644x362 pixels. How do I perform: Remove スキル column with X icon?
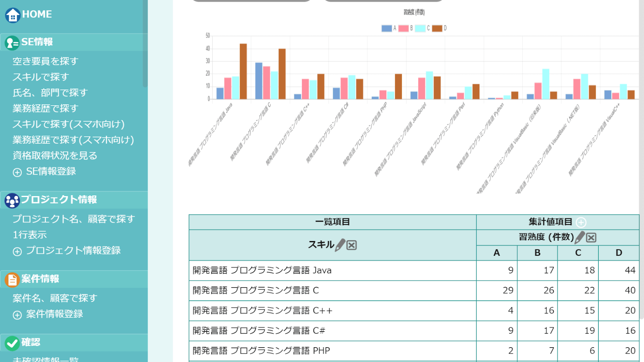[x=352, y=245]
